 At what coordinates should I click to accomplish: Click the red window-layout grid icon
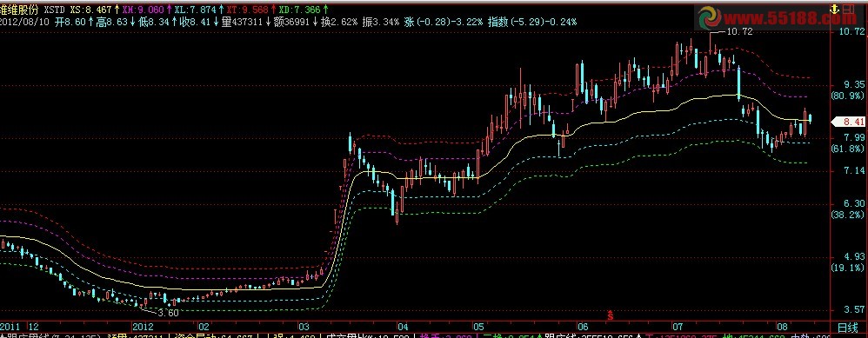pyautogui.click(x=846, y=9)
